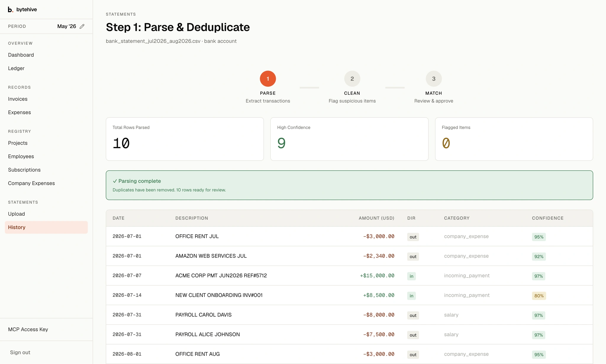The height and width of the screenshot is (364, 606).
Task: Open the Dashboard page
Action: [21, 55]
